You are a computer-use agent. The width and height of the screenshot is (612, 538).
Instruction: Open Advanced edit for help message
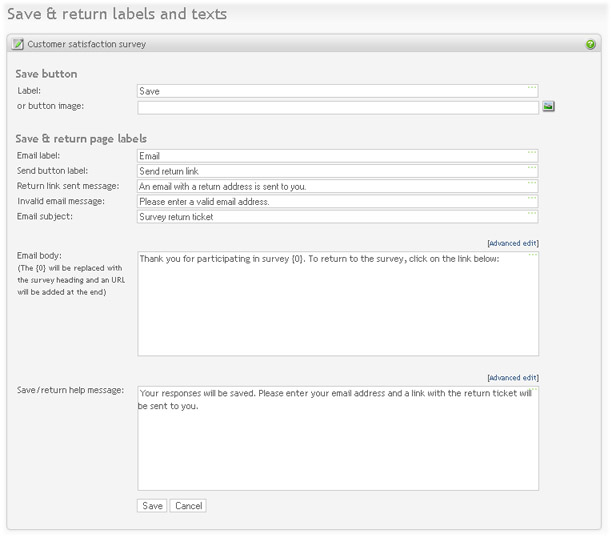(x=513, y=378)
